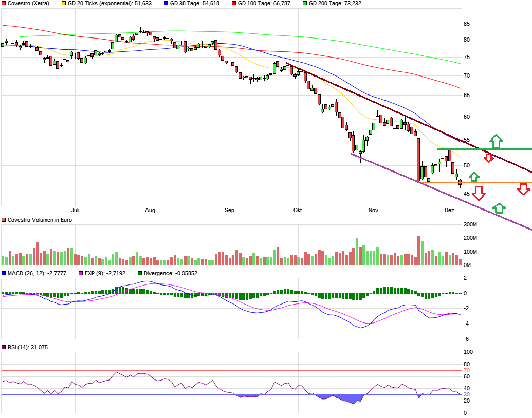Select the 'Divergence: -0,05852' label
This screenshot has height=418, width=532.
tap(170, 273)
